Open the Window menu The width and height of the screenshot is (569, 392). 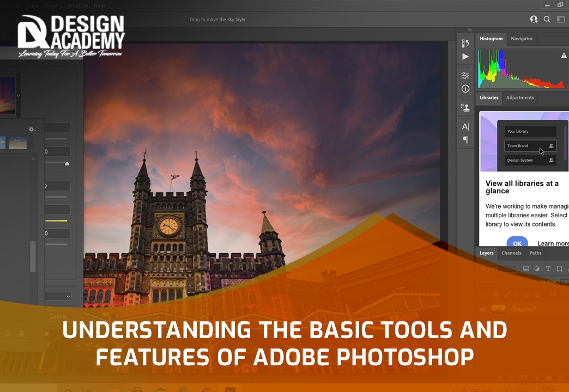(78, 5)
